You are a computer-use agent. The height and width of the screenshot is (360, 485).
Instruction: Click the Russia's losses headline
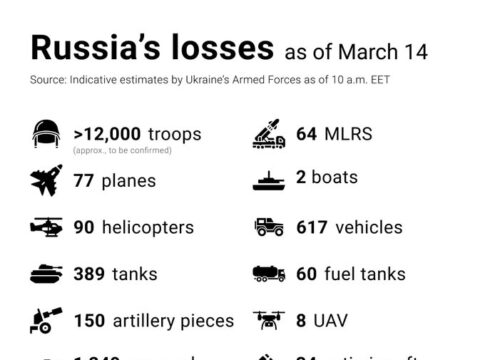(152, 47)
